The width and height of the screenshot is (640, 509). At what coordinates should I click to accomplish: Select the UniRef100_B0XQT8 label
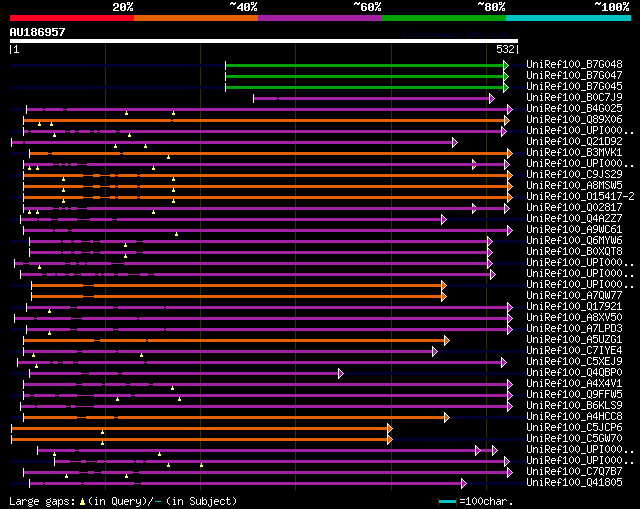pyautogui.click(x=574, y=251)
